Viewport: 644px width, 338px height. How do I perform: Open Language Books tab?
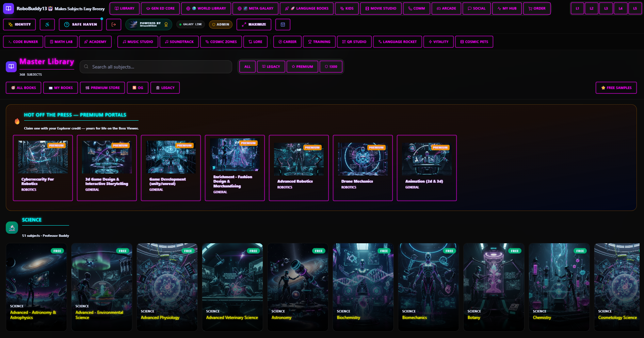307,9
